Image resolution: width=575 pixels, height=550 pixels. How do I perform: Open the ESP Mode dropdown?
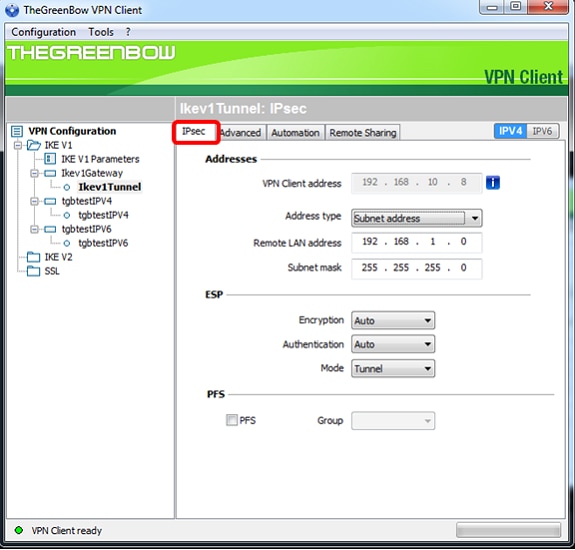click(393, 368)
